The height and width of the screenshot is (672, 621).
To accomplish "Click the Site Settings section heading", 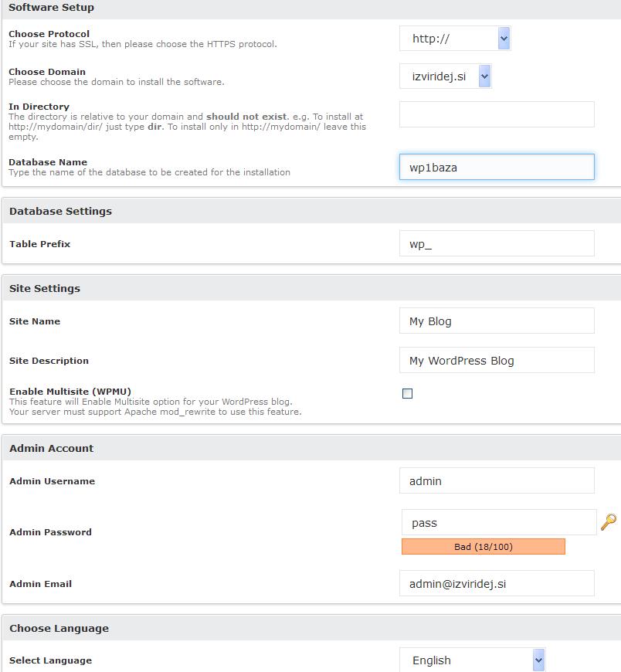I will [x=45, y=288].
